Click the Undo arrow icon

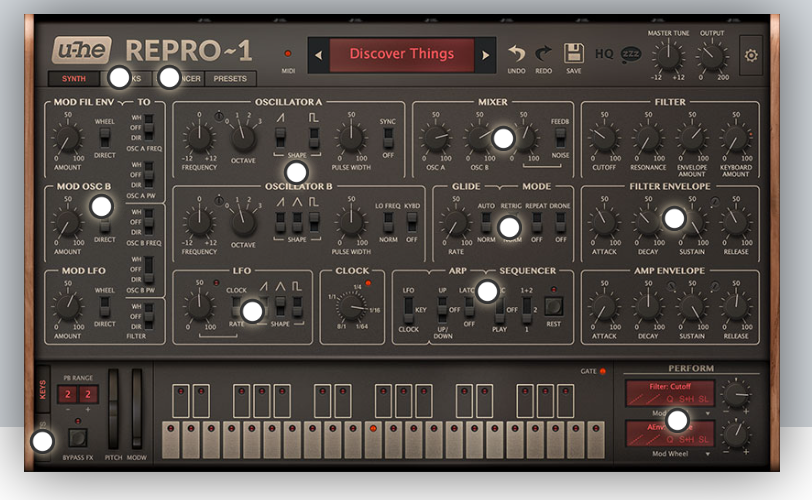tap(517, 54)
